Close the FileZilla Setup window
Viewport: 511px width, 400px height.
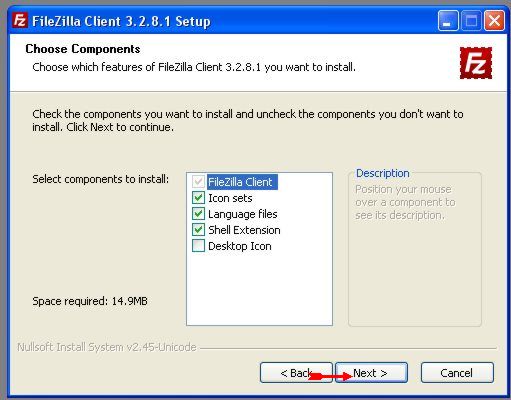pyautogui.click(x=494, y=21)
